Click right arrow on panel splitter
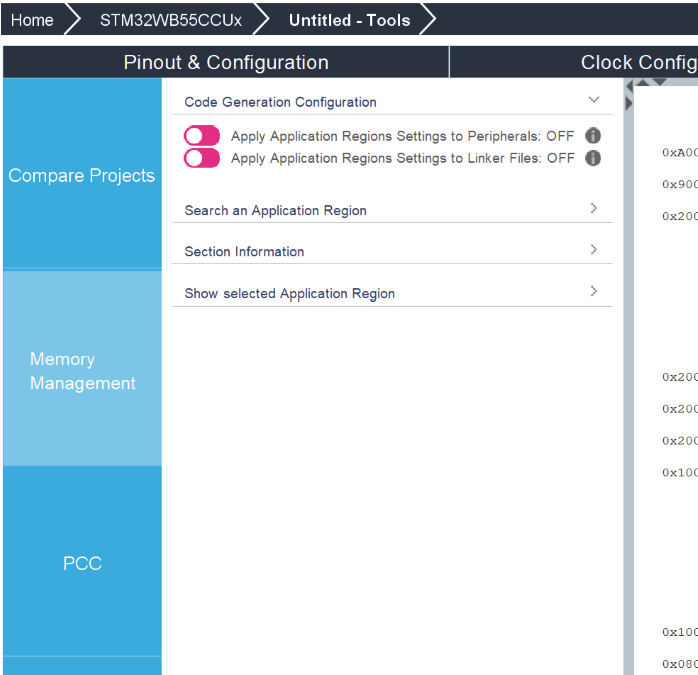698x675 pixels. coord(629,103)
